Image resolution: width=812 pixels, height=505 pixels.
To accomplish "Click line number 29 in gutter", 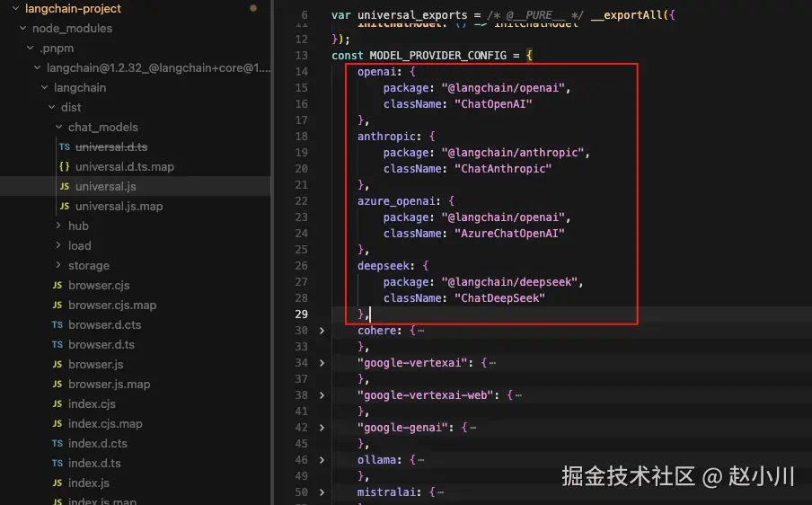I will (x=302, y=315).
